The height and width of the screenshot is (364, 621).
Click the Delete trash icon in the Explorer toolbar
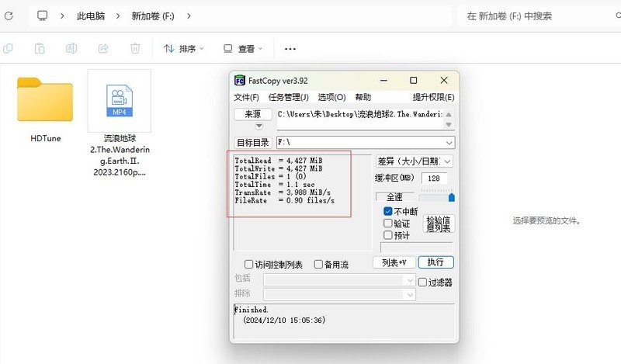[135, 49]
